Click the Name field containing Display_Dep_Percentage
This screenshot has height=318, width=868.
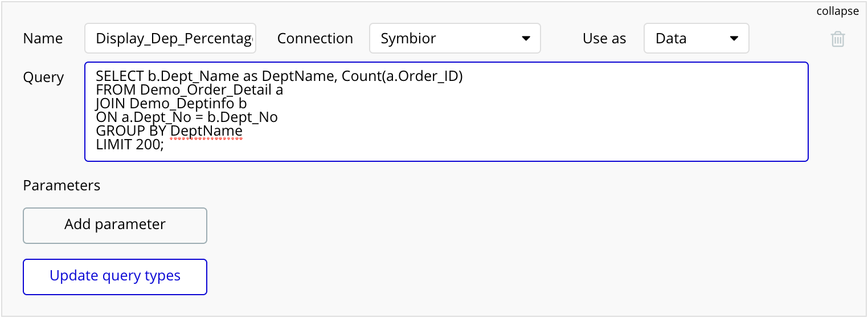(170, 39)
